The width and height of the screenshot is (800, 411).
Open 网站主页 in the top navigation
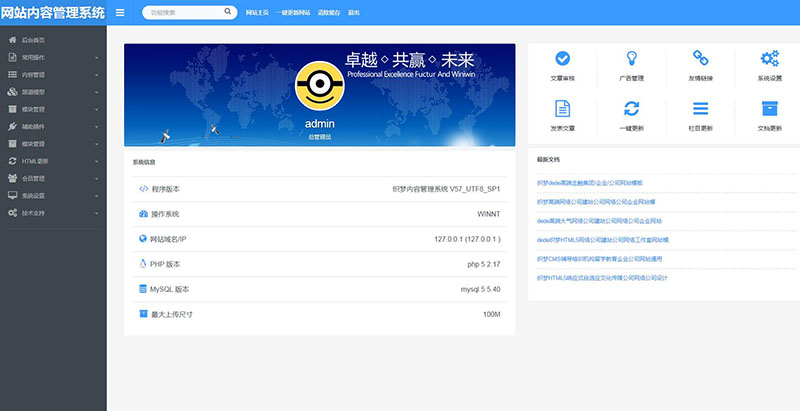pos(257,13)
